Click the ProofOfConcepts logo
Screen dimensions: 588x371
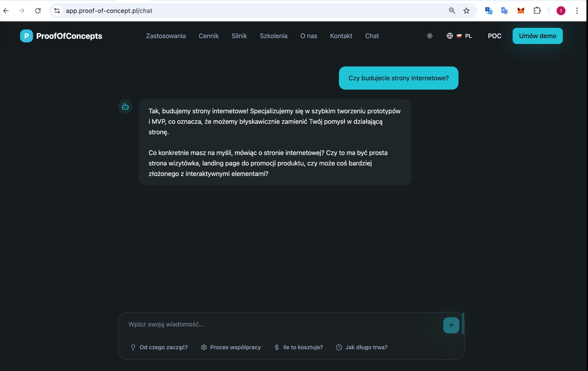[x=61, y=36]
